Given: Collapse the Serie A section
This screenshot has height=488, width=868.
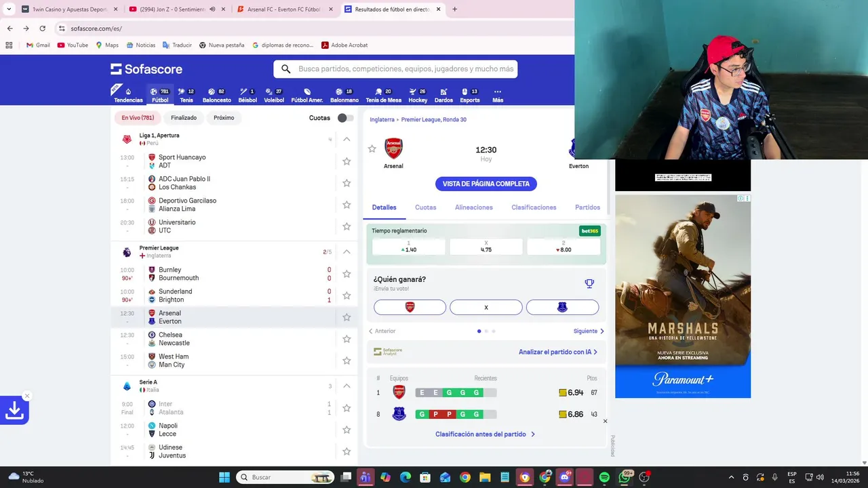Looking at the screenshot, I should [x=347, y=386].
